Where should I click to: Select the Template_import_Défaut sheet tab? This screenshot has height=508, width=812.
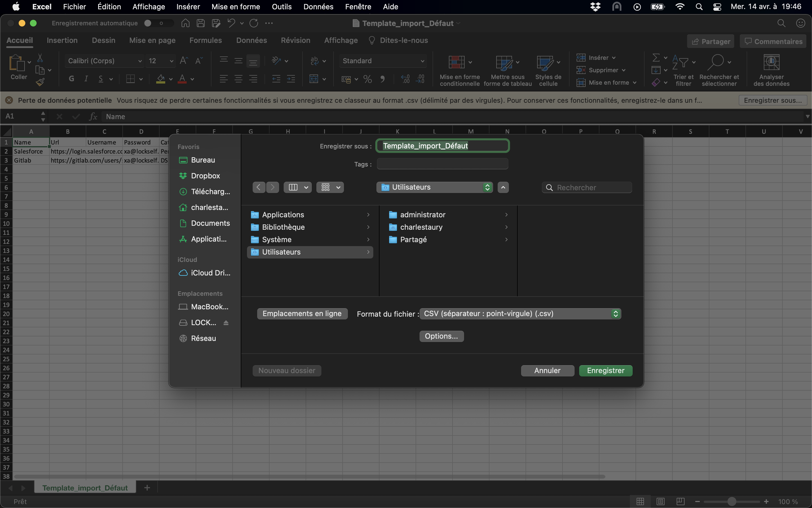(85, 487)
